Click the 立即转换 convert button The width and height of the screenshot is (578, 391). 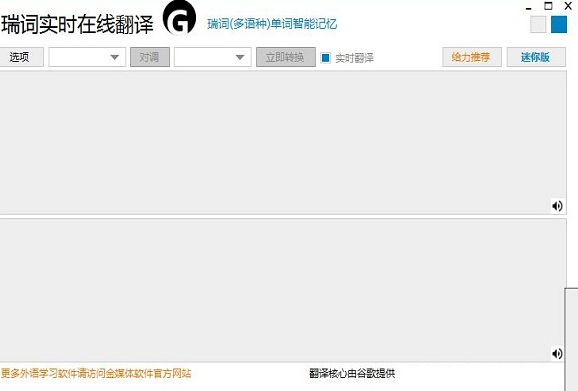(286, 57)
